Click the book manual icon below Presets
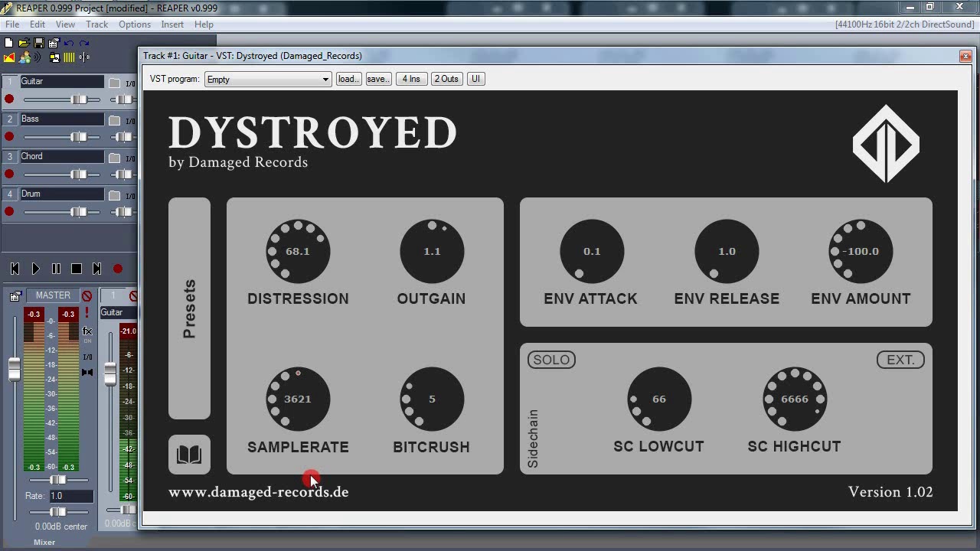980x551 pixels. (189, 455)
